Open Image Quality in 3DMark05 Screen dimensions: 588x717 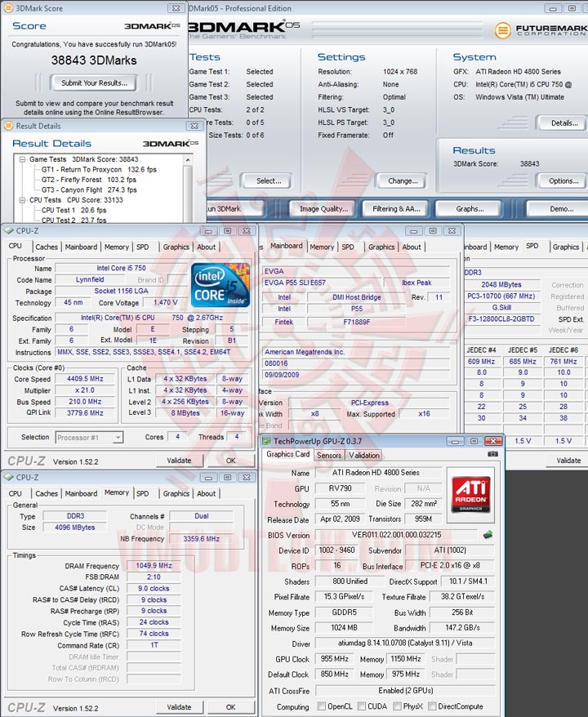click(x=323, y=208)
